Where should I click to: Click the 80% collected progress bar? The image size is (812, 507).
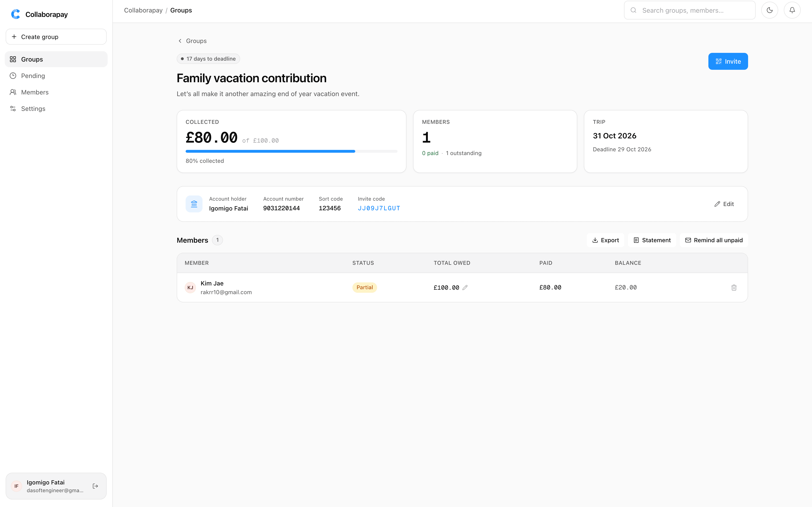click(x=291, y=151)
